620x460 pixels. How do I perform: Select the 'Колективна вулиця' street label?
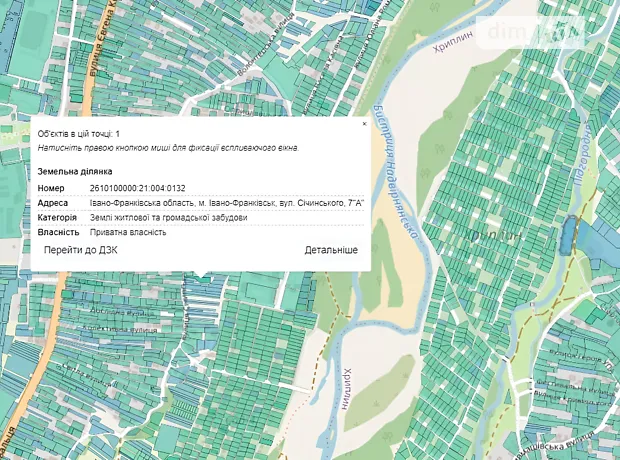coord(120,329)
